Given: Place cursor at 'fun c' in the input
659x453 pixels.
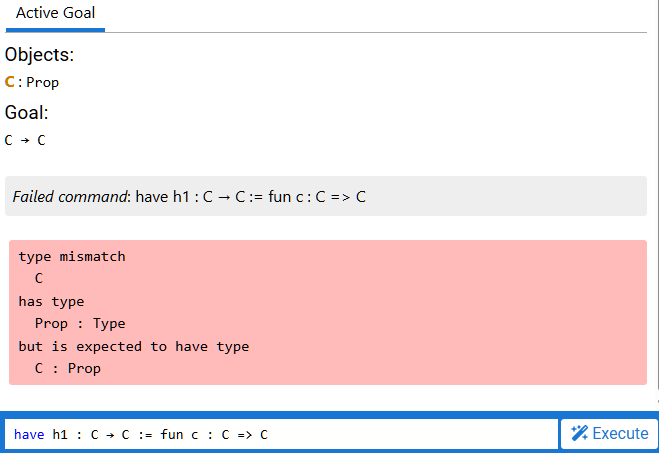Looking at the screenshot, I should 176,434.
